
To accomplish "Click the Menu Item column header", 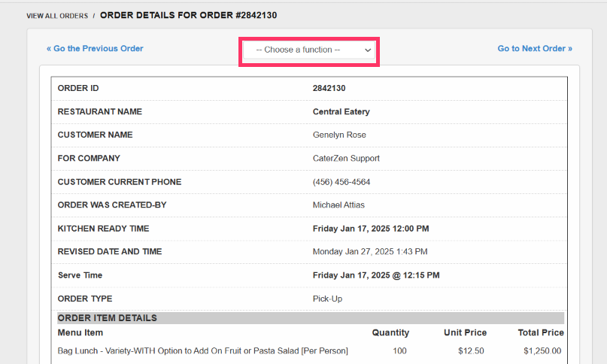I will pyautogui.click(x=80, y=332).
